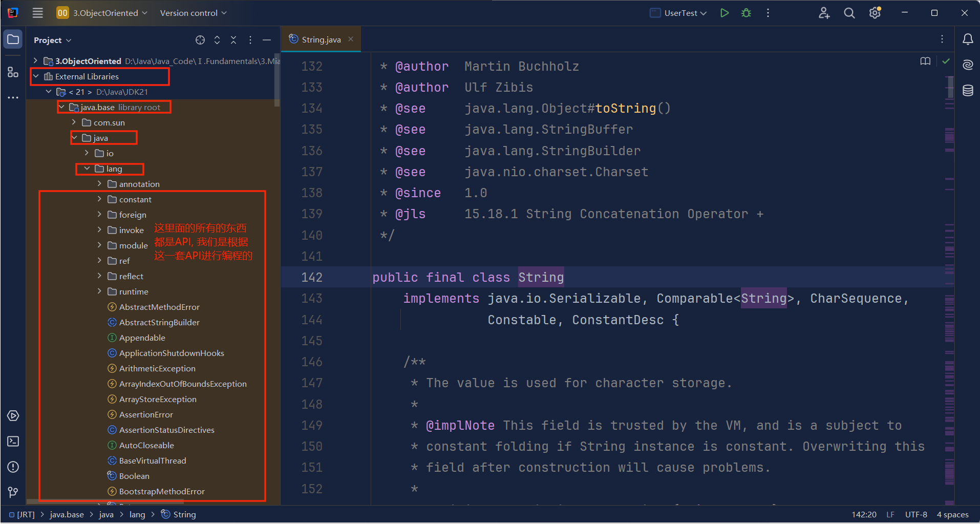Click the toString link on line 134
This screenshot has width=980, height=524.
coord(626,108)
